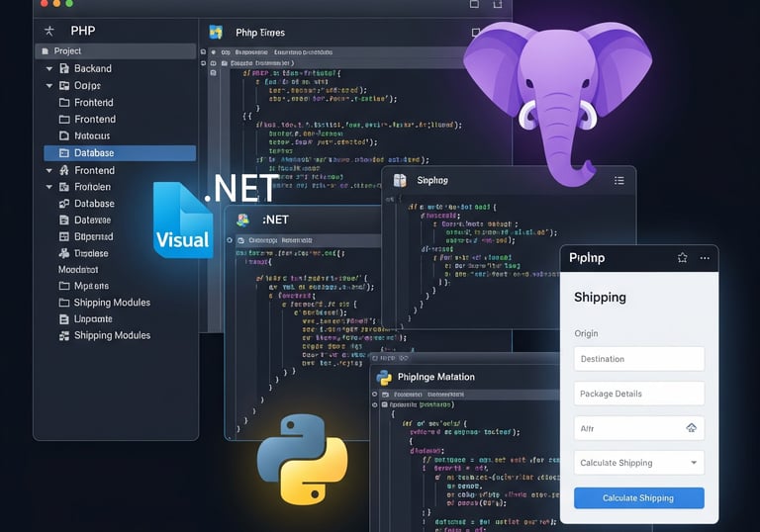The width and height of the screenshot is (760, 532).
Task: Click the Oojps image-folder icon
Action: tap(64, 86)
